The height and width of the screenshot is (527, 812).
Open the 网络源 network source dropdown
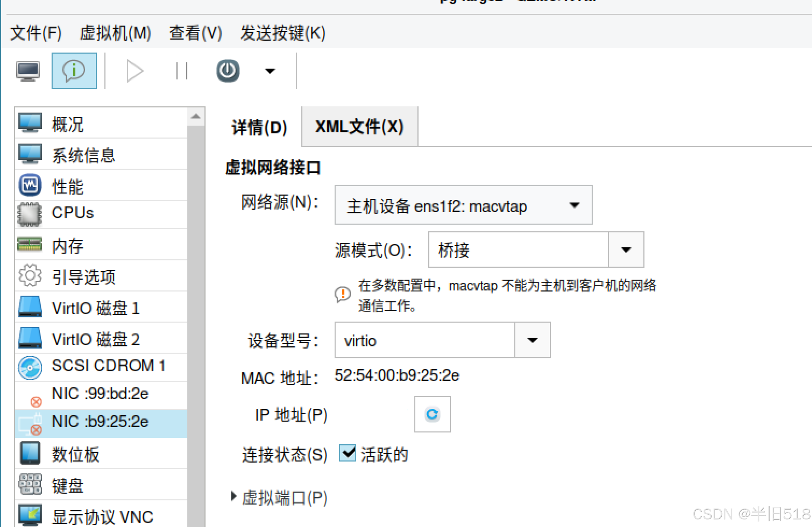tap(463, 206)
